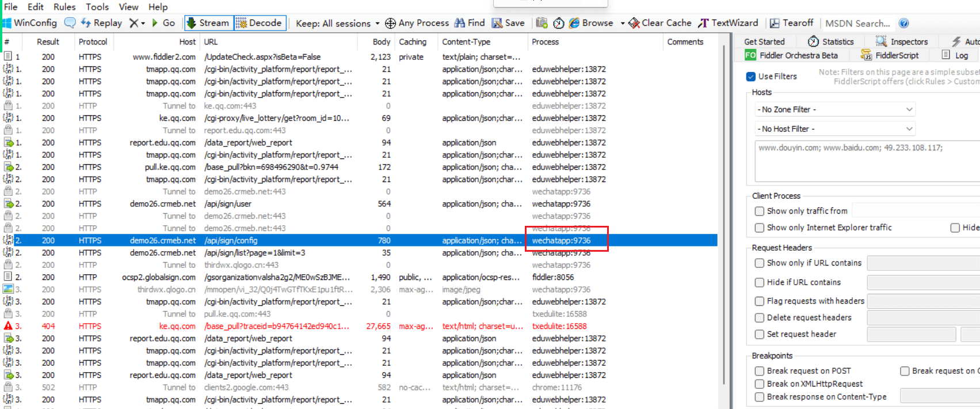The height and width of the screenshot is (409, 980).
Task: Click the Any Process target icon
Action: 390,23
